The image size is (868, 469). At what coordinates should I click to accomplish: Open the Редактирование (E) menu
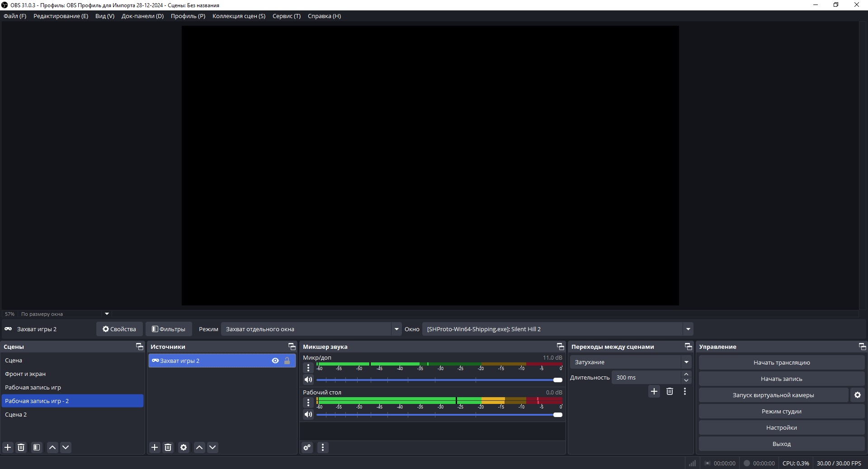[61, 16]
